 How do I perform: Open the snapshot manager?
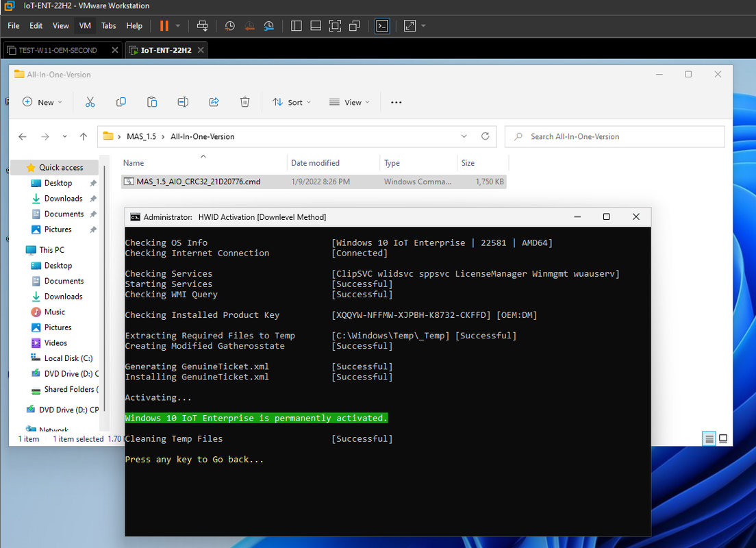click(269, 26)
